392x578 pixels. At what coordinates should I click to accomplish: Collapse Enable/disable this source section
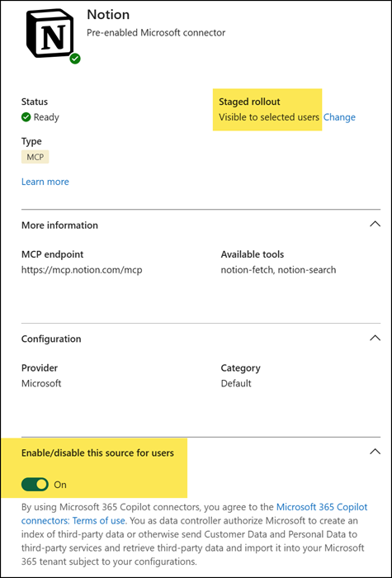click(x=375, y=451)
